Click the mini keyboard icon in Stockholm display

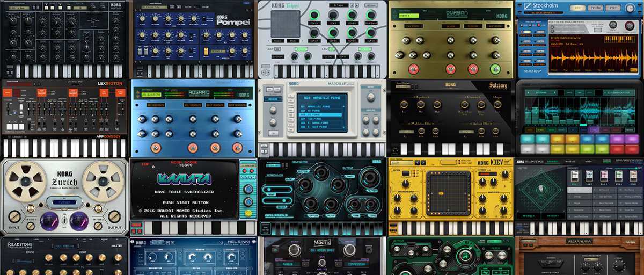coord(619,39)
